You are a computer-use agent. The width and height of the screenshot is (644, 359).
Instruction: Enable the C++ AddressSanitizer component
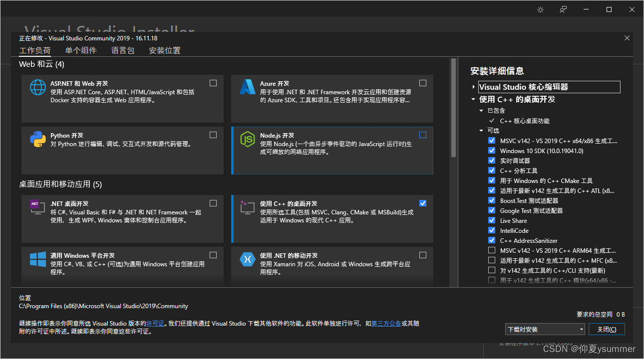click(x=492, y=240)
